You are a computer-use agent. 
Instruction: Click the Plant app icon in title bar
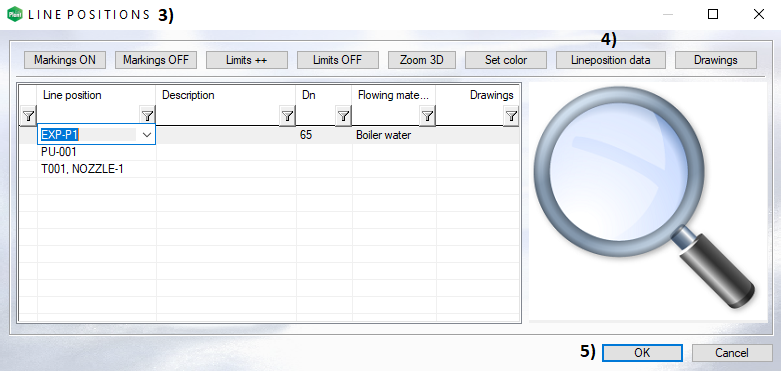(14, 14)
